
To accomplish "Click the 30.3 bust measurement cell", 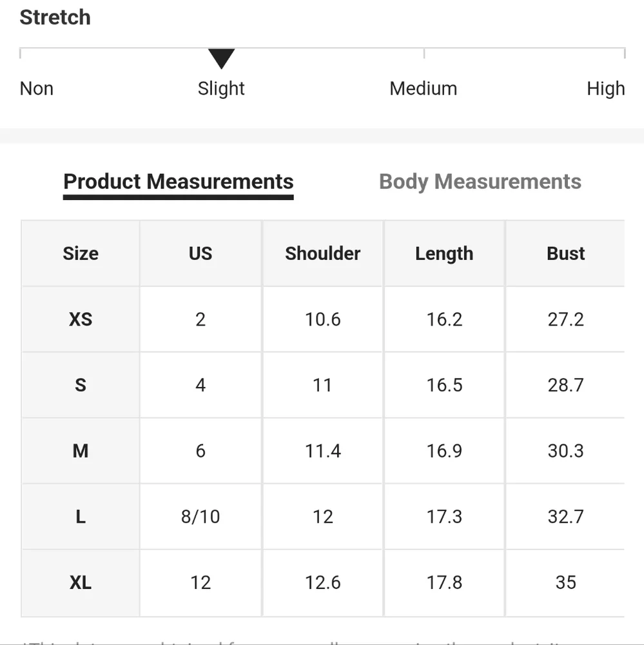I will 565,451.
